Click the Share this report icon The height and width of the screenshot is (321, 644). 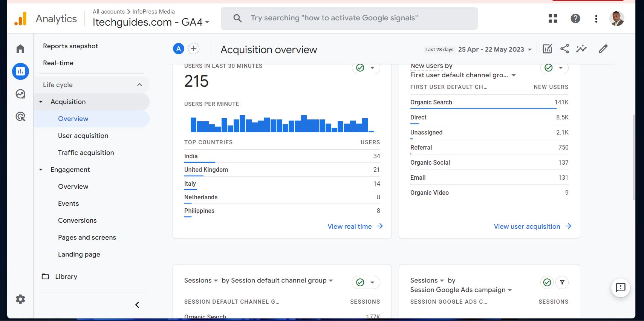click(564, 49)
